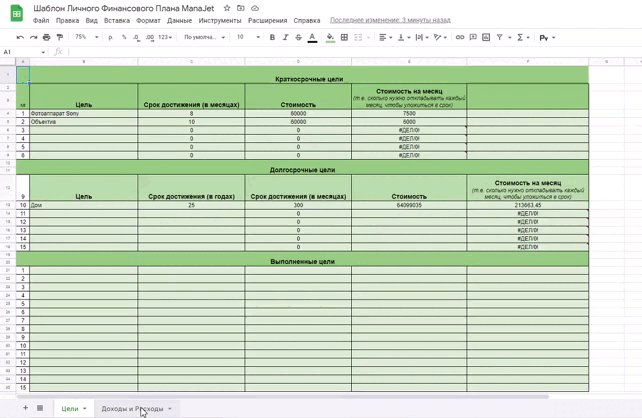Click the A1 name box
Viewport: 642px width, 418px height.
click(24, 52)
